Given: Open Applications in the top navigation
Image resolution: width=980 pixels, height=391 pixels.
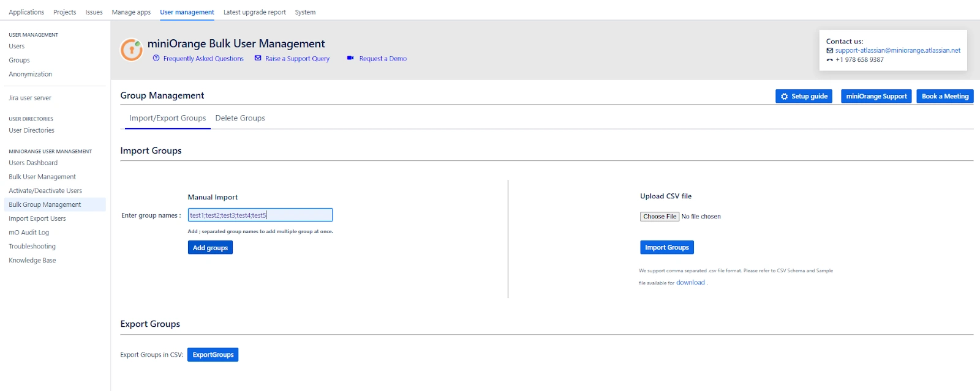Looking at the screenshot, I should coord(26,12).
